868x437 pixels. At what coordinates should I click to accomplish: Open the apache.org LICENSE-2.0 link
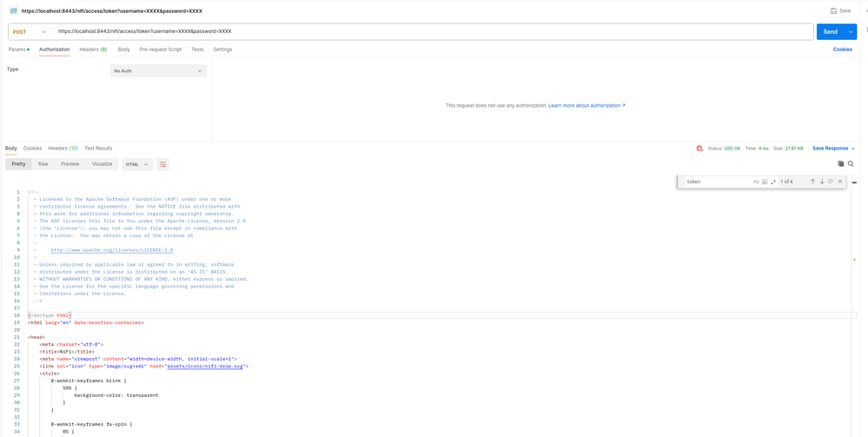112,250
